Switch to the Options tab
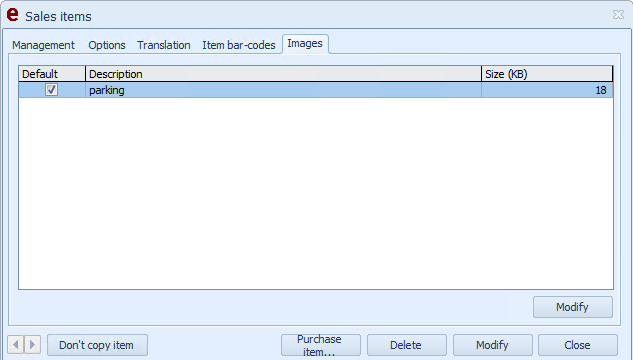The height and width of the screenshot is (360, 633). click(107, 45)
